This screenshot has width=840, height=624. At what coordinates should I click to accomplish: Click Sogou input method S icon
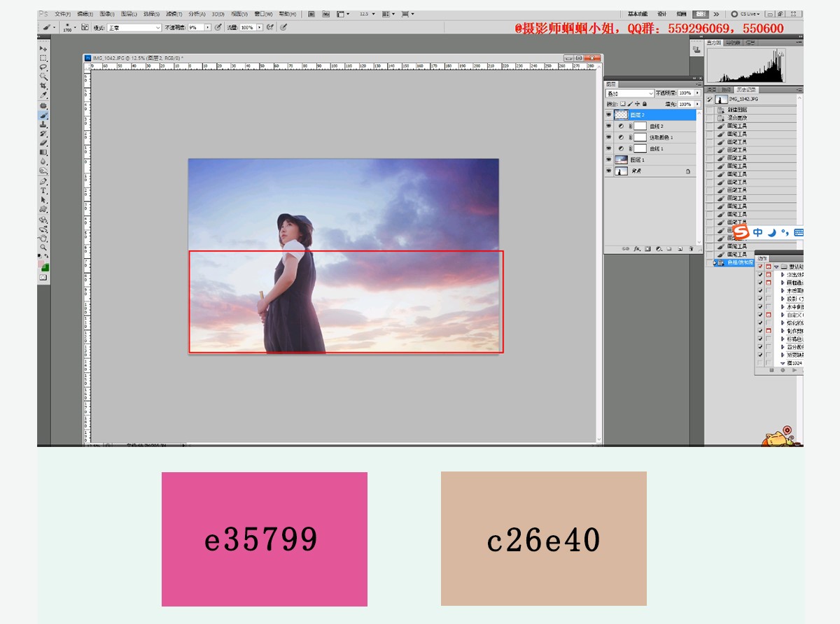click(x=741, y=232)
